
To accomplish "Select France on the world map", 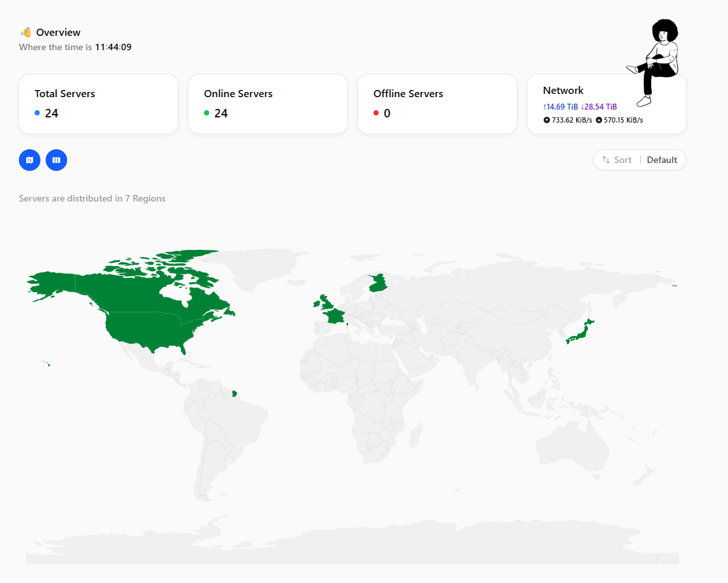I will point(335,316).
